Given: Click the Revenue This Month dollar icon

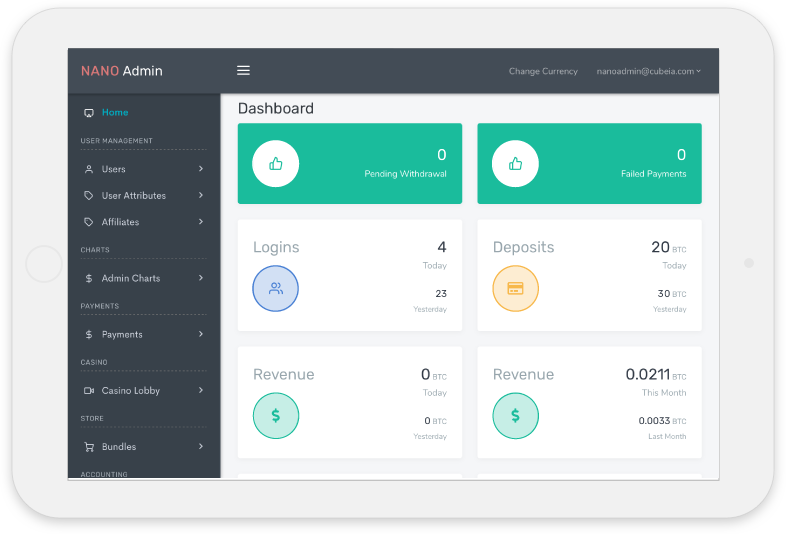Looking at the screenshot, I should coord(515,416).
